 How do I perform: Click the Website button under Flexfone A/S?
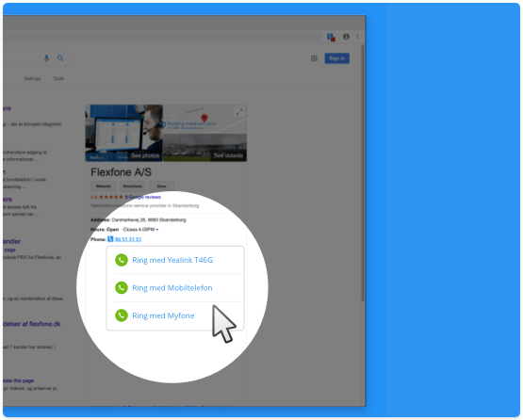click(103, 186)
